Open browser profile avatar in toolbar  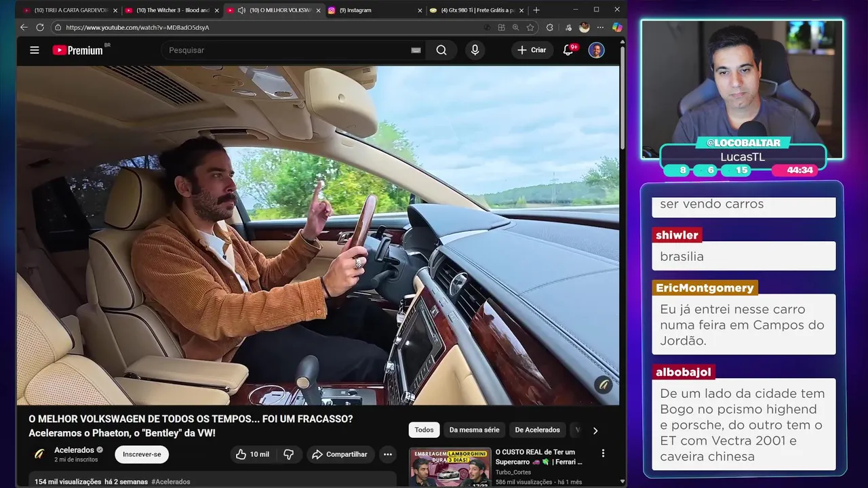[x=585, y=27]
